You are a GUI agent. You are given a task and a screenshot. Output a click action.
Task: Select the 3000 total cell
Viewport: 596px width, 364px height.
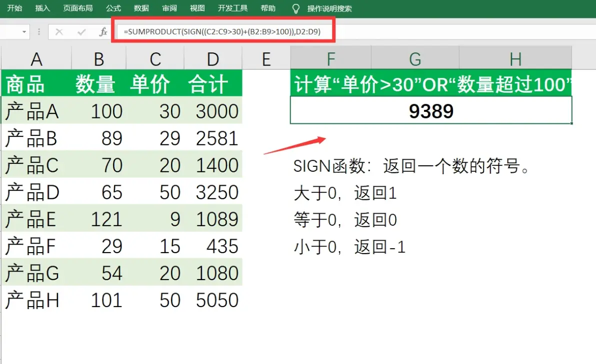click(x=213, y=110)
